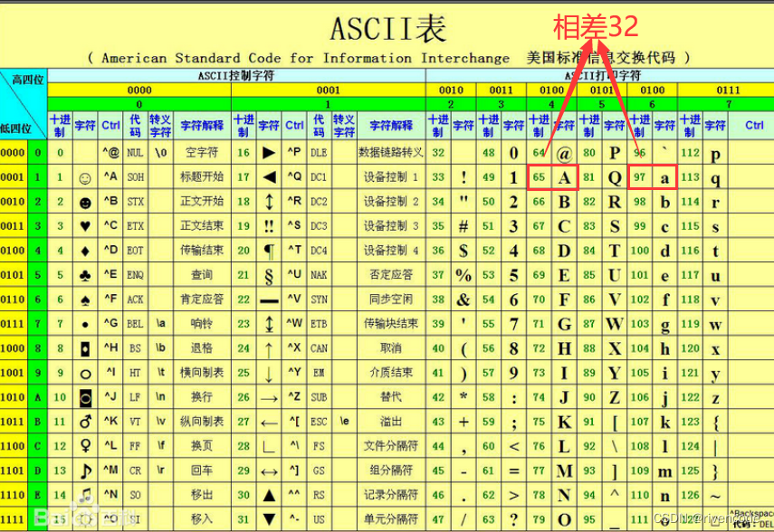Click the female symbol in decimal row 12
The image size is (774, 532).
tap(85, 446)
